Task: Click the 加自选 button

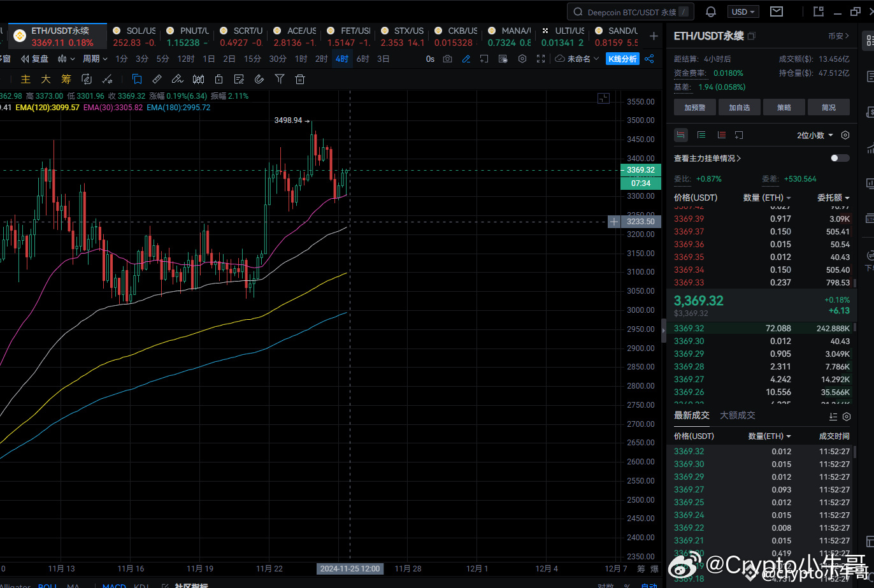Action: click(x=739, y=107)
